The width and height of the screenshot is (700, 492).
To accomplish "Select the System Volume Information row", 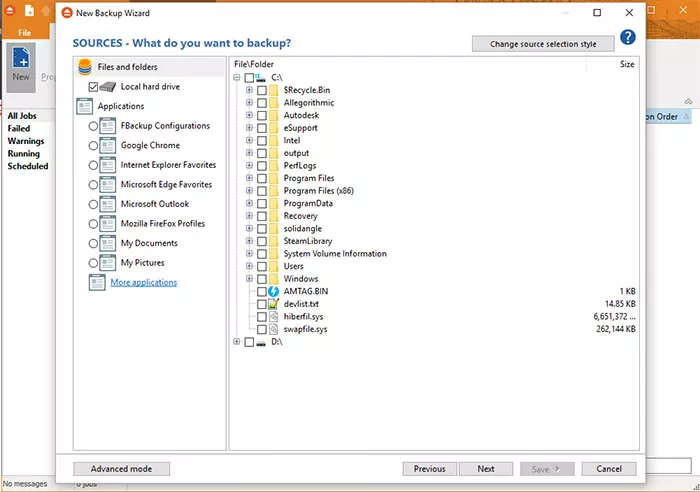I will point(335,254).
